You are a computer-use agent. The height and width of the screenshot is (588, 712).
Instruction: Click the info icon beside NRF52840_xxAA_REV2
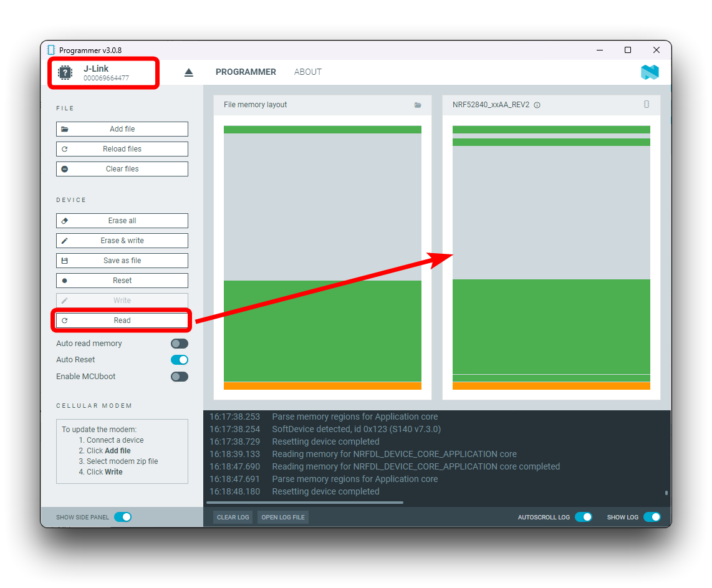537,105
